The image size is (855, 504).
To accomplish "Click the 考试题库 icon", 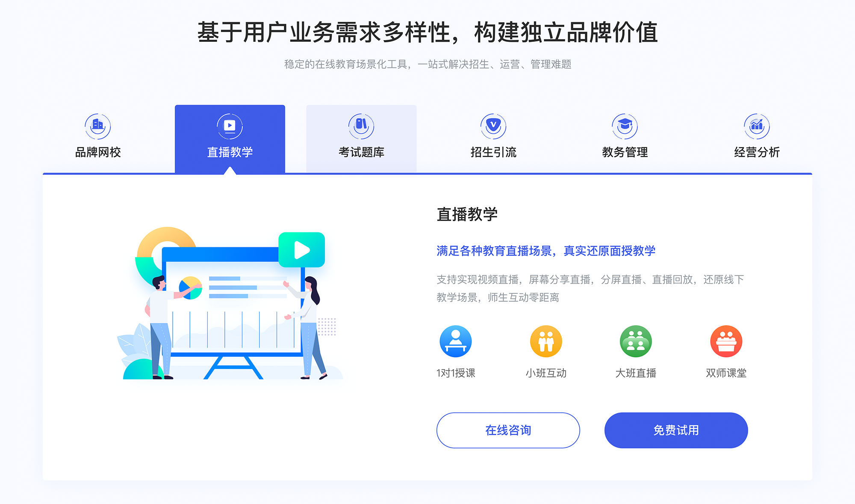I will pos(361,123).
